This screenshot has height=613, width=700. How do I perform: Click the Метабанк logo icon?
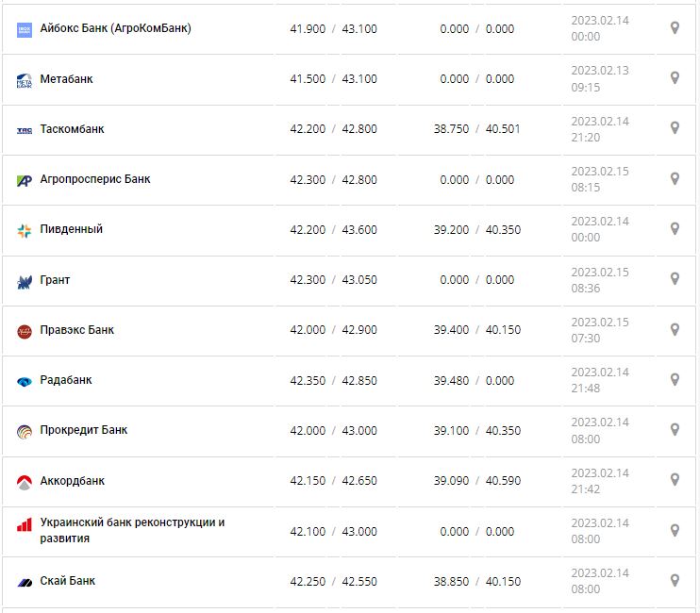pyautogui.click(x=25, y=80)
